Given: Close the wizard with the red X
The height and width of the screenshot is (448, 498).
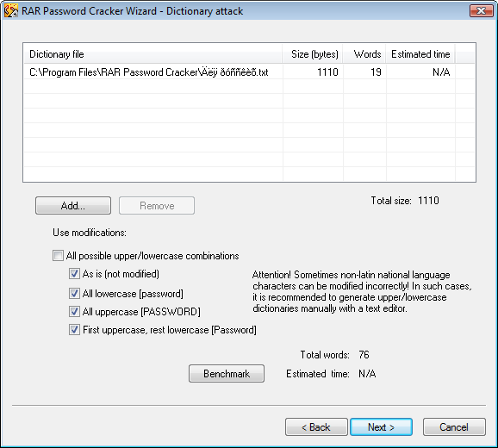Looking at the screenshot, I should pyautogui.click(x=481, y=11).
